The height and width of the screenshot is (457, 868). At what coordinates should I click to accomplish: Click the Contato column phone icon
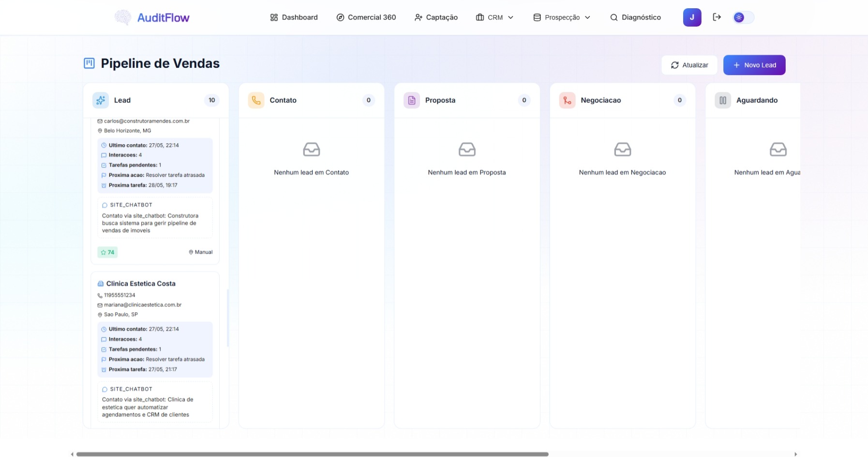[256, 100]
